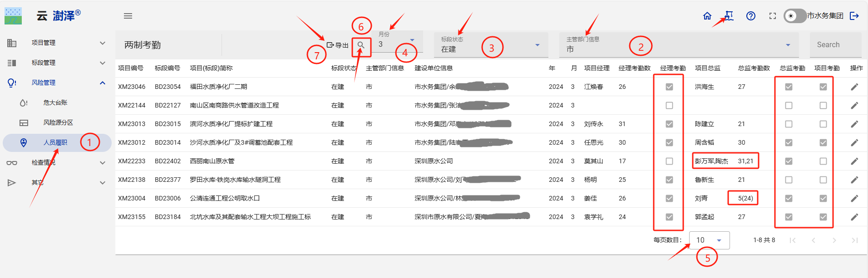Open the 标段状态 dropdown
Image resolution: width=868 pixels, height=278 pixels.
pos(490,45)
